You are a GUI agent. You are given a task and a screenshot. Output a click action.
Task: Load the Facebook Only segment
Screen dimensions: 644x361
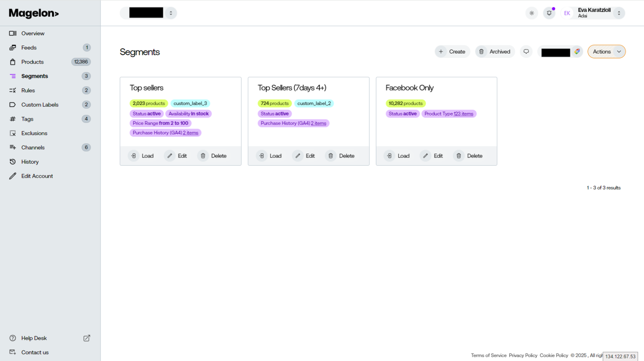coord(397,156)
